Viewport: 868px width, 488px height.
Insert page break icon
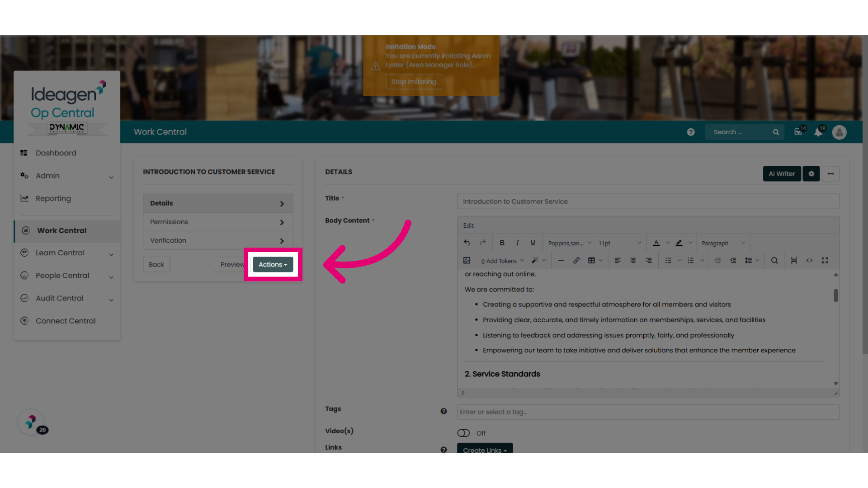(x=794, y=260)
